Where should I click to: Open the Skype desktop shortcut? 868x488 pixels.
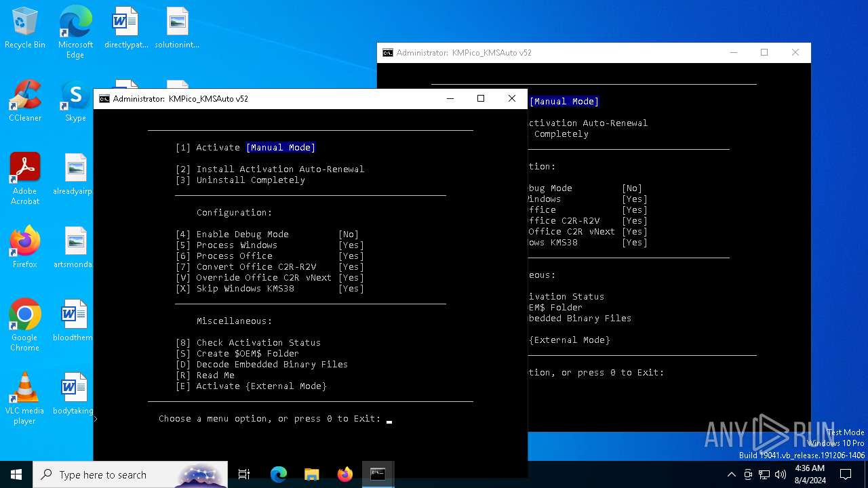click(75, 102)
